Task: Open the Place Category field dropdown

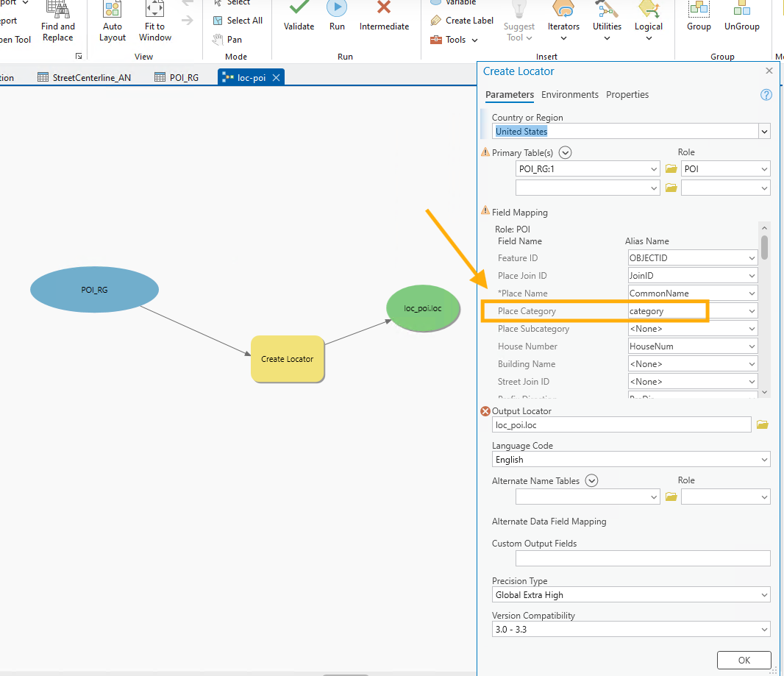Action: click(x=752, y=311)
